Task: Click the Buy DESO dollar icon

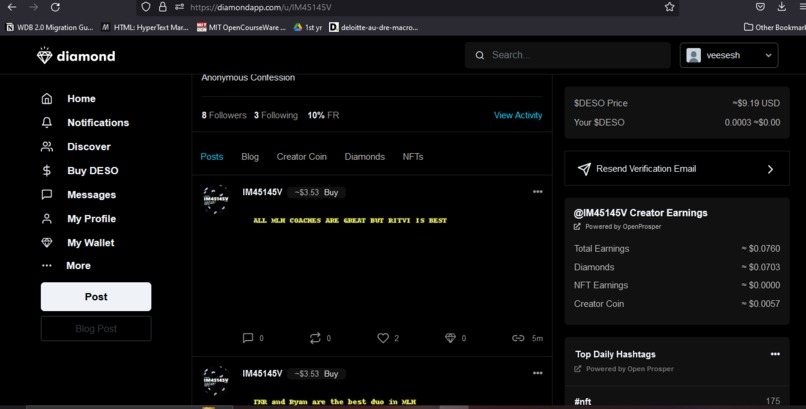Action: pyautogui.click(x=47, y=171)
